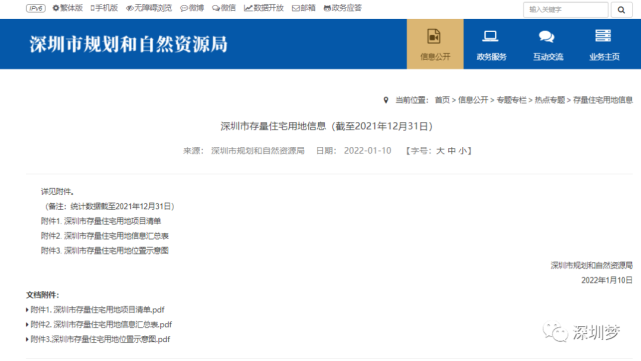This screenshot has width=641, height=361.
Task: Open 无障碍浏览 accessibility browsing
Action: coord(149,8)
